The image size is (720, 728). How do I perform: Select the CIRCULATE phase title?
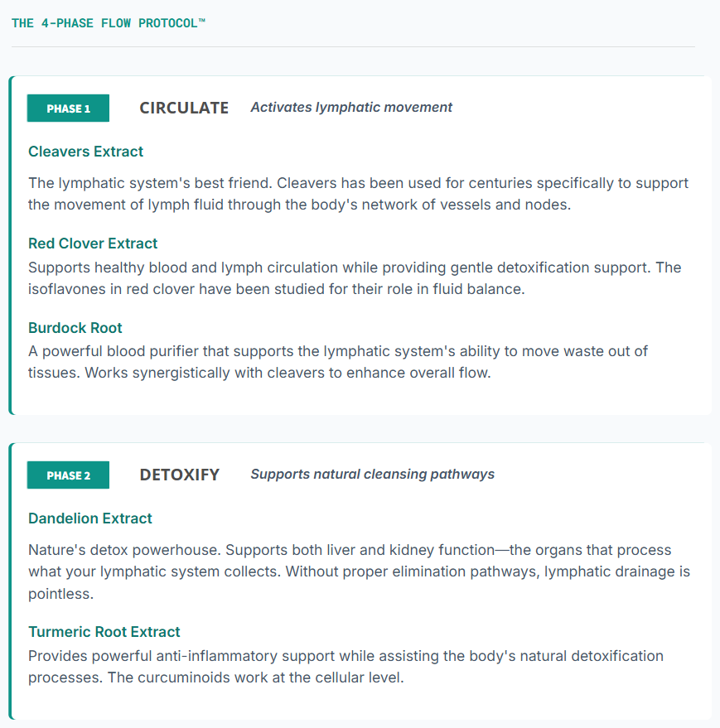pyautogui.click(x=184, y=108)
